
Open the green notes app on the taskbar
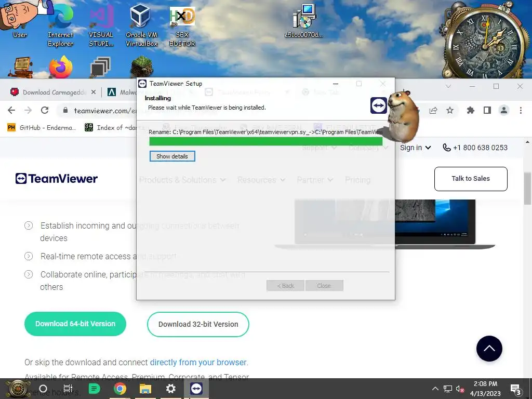(x=94, y=389)
